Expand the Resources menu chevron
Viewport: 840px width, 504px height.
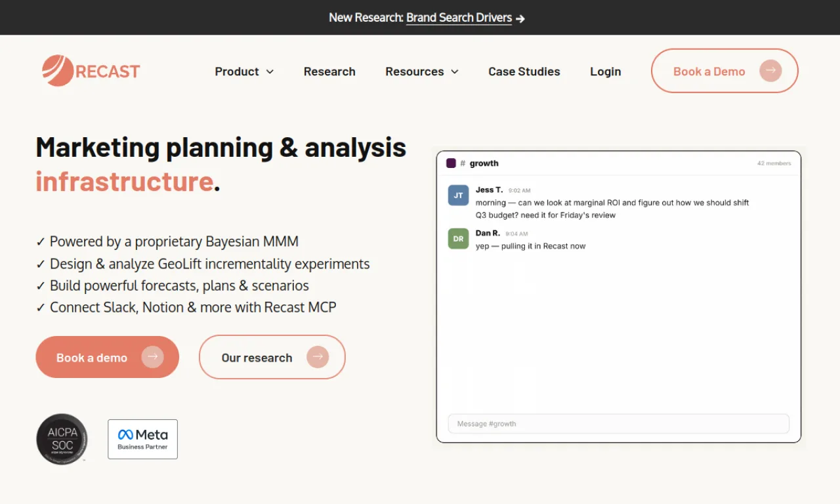[455, 72]
